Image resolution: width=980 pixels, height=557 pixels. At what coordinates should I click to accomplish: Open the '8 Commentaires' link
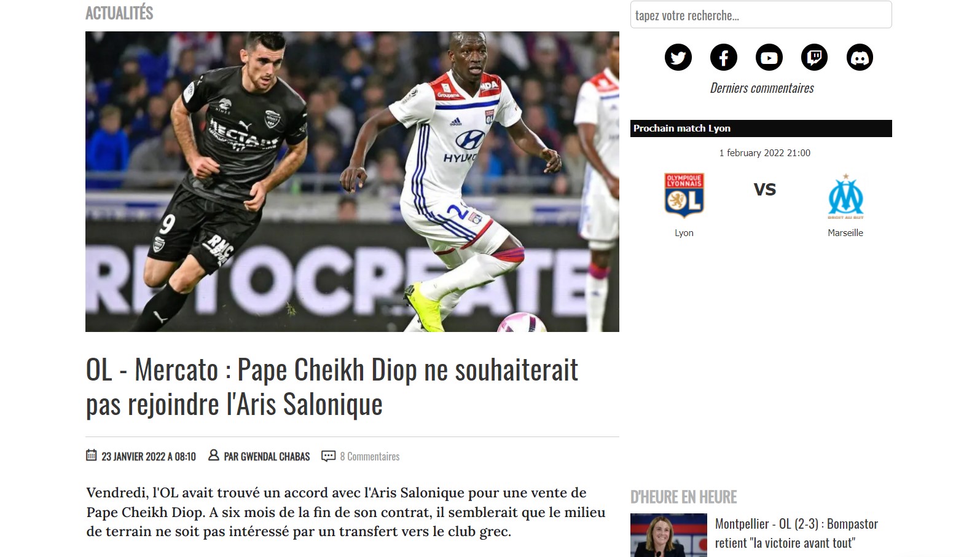pos(370,456)
